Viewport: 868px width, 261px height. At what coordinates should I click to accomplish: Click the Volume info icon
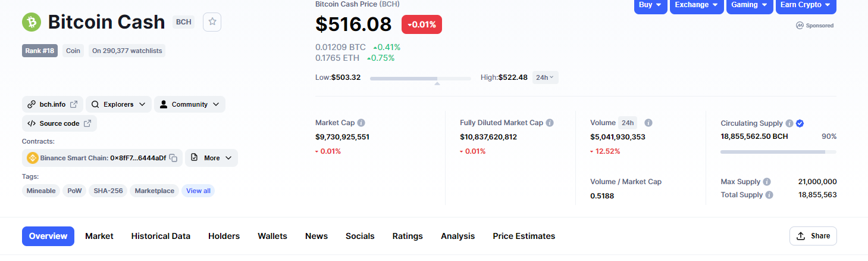click(648, 123)
